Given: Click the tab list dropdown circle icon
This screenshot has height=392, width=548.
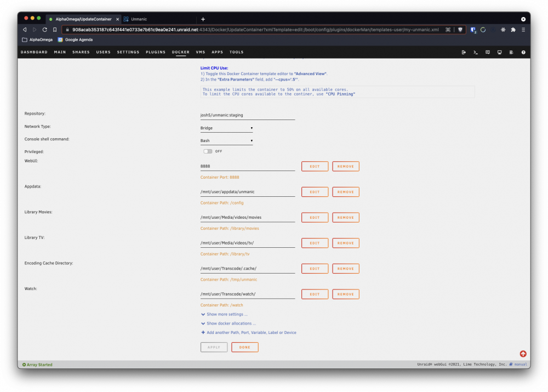Looking at the screenshot, I should point(523,19).
